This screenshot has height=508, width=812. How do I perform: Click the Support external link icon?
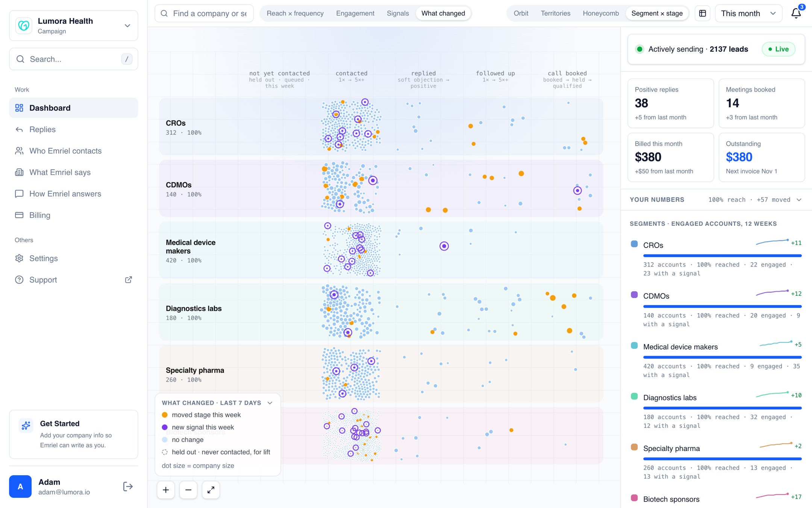click(x=129, y=280)
